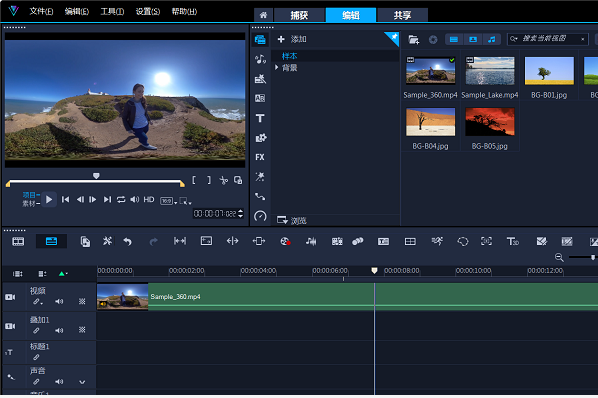Image resolution: width=598 pixels, height=398 pixels.
Task: Set the Mark-out bracket
Action: pos(209,180)
